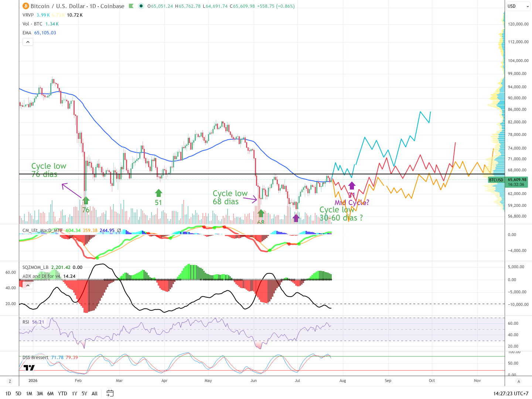This screenshot has height=399, width=532.
Task: Select the EMA indicator legend
Action: click(27, 33)
